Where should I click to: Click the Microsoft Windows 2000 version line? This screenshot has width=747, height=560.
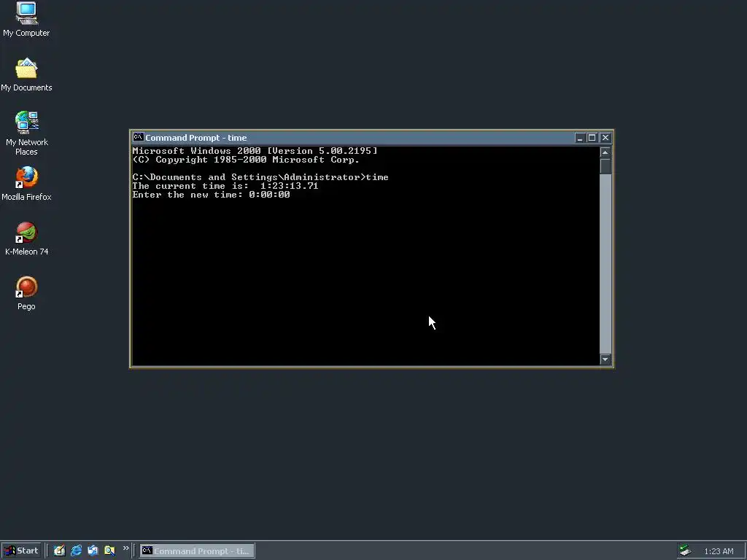coord(255,150)
